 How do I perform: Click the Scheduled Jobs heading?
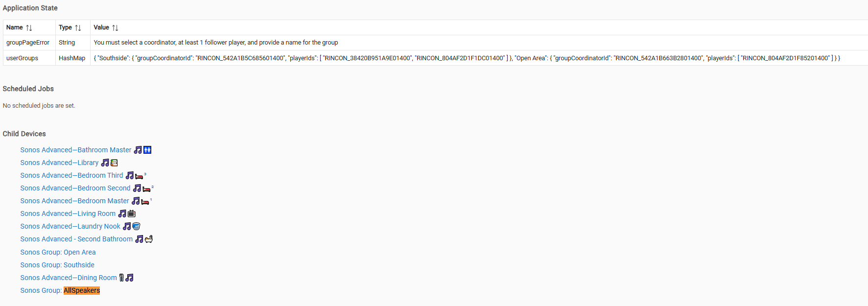pos(28,89)
